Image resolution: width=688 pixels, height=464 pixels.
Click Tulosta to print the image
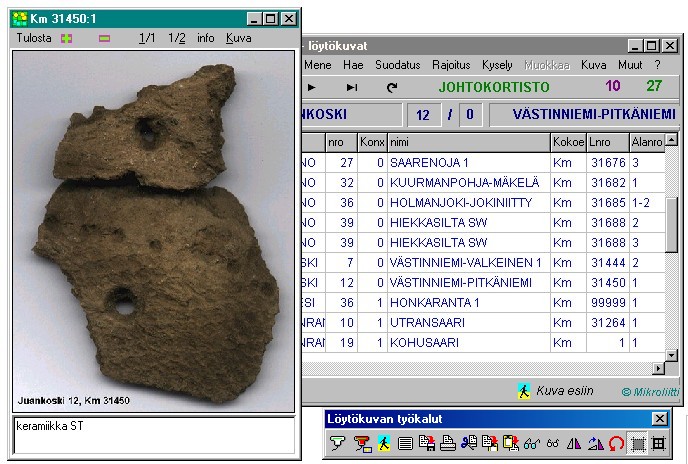tap(34, 38)
